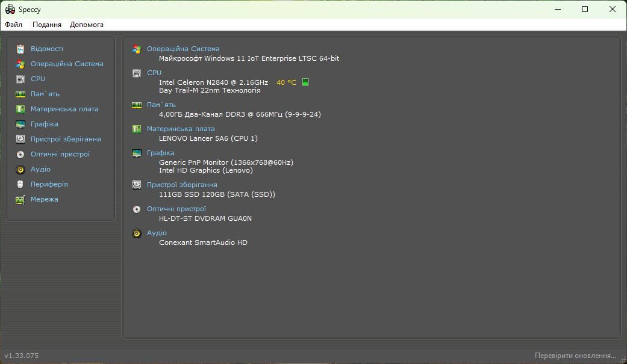Open Материнська плата in the sidebar
Screen dimensions: 627x364
(x=64, y=109)
